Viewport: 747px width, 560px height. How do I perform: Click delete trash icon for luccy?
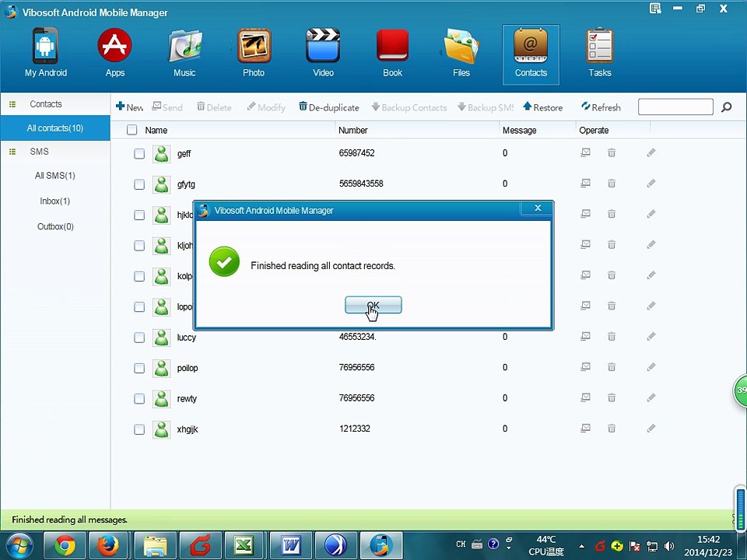click(x=612, y=337)
